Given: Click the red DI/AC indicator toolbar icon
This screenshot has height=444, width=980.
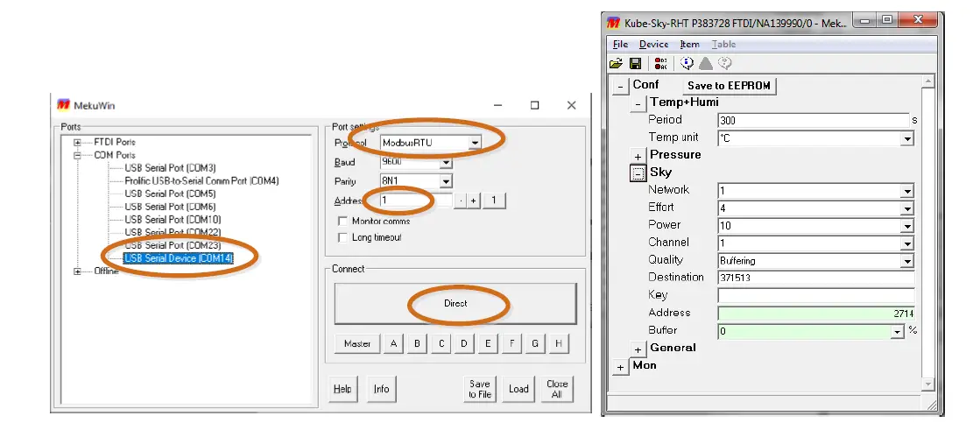Looking at the screenshot, I should [x=660, y=63].
